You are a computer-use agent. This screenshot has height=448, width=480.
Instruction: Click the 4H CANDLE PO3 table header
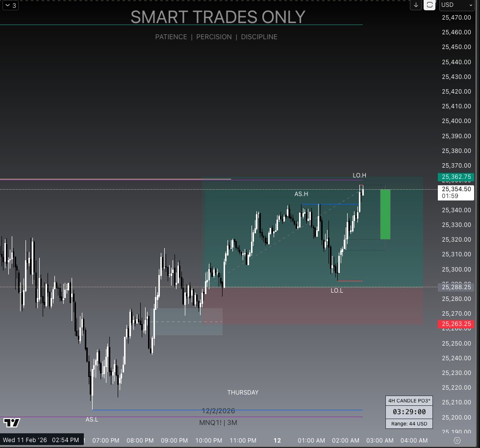pos(409,400)
